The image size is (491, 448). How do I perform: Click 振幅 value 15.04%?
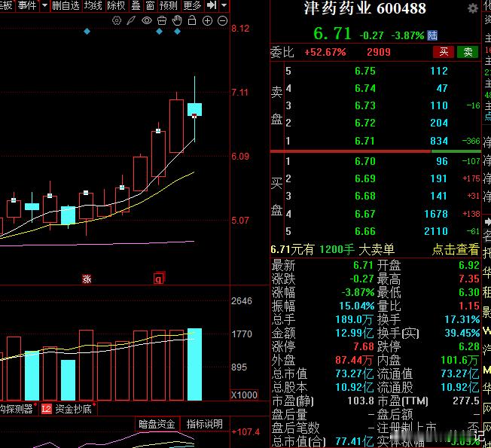(357, 306)
